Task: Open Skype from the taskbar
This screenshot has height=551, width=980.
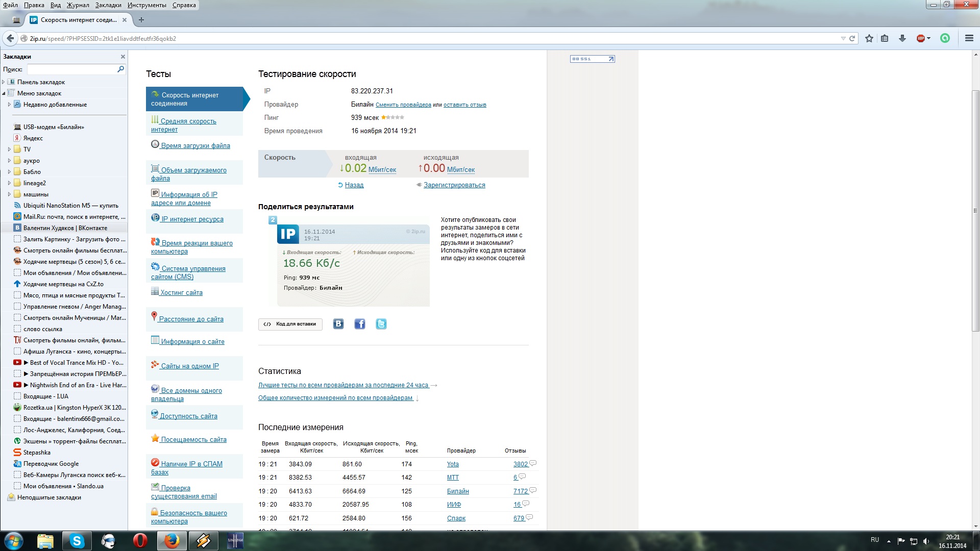Action: 77,540
